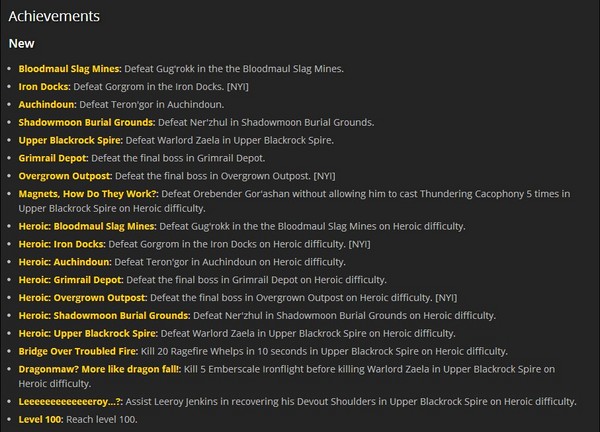Open the "Heroic: Iron Docks" achievement
This screenshot has height=432, width=600.
63,244
